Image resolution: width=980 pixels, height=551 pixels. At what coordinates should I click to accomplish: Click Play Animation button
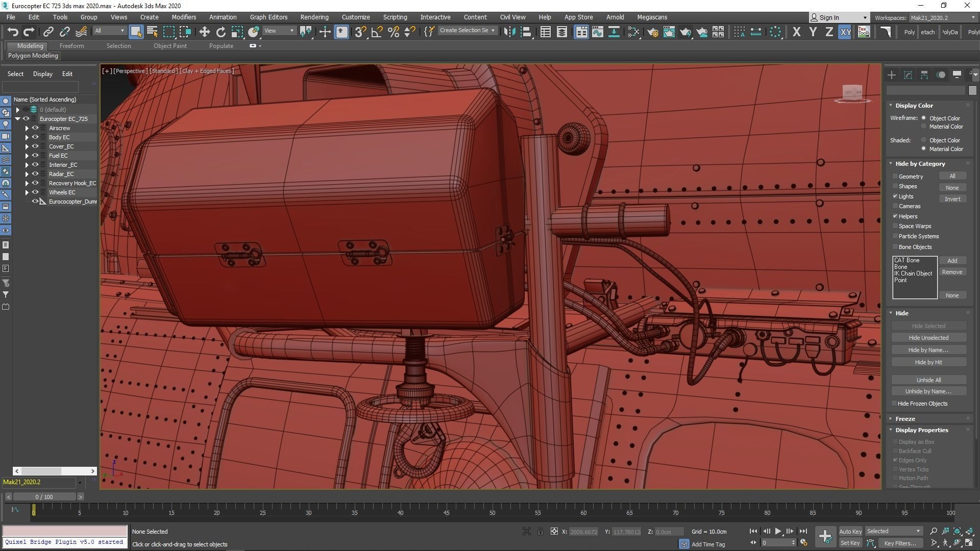(778, 531)
